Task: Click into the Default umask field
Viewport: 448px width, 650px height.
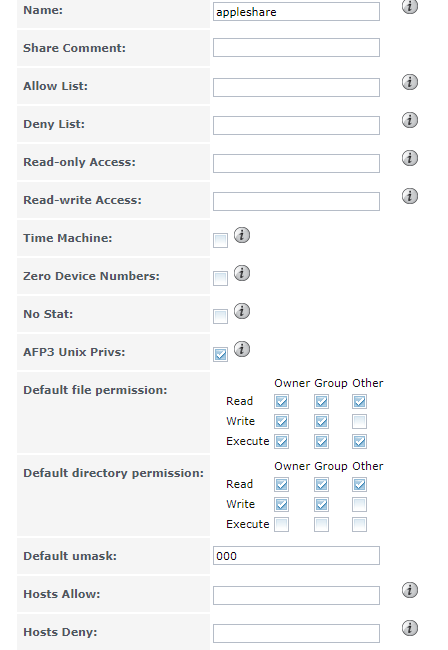Action: pos(296,555)
